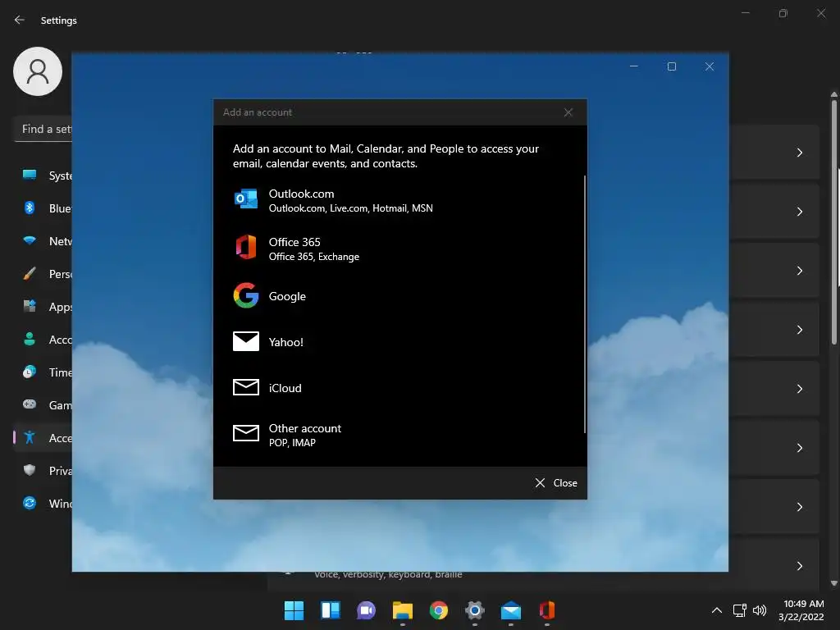
Task: Show hidden icons in system tray
Action: (716, 610)
